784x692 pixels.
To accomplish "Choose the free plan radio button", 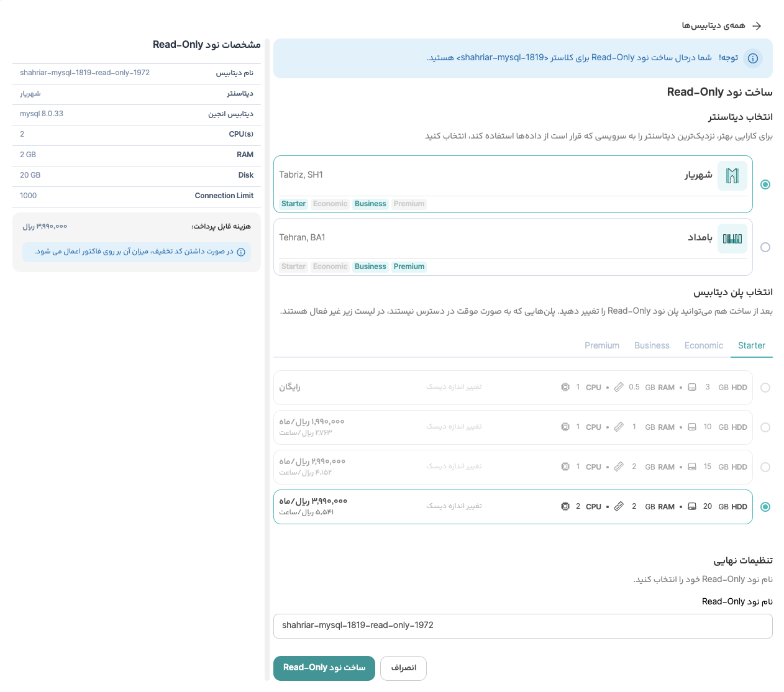I will point(765,388).
